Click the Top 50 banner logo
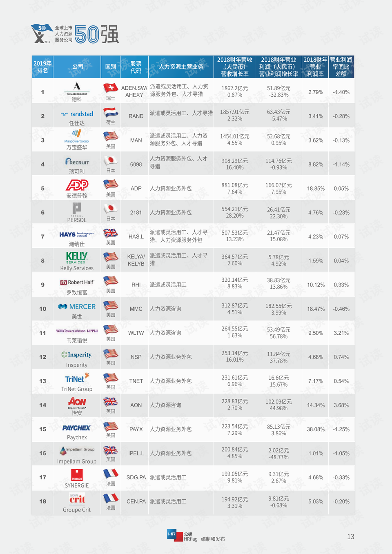This screenshot has width=392, height=554. (x=75, y=34)
